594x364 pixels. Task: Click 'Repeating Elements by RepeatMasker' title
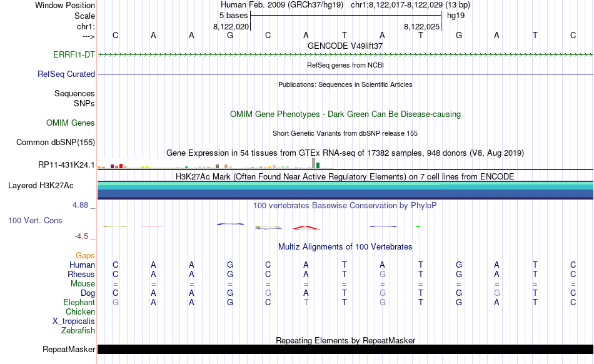tap(346, 340)
